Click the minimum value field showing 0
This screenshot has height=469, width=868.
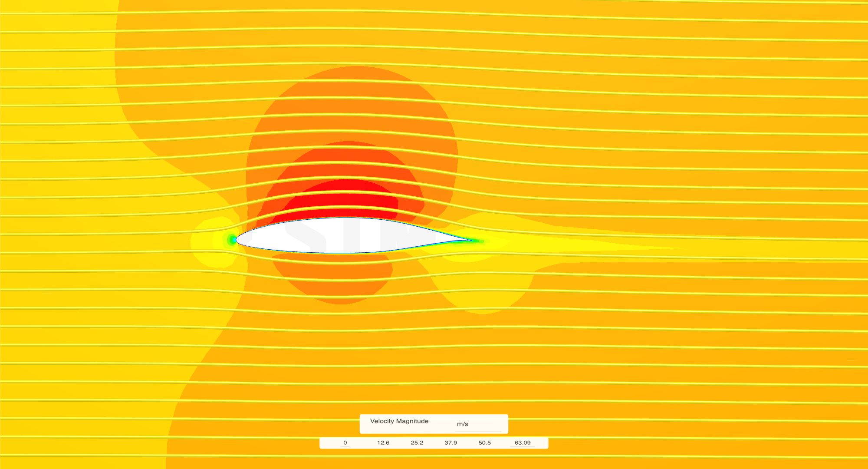coord(345,443)
